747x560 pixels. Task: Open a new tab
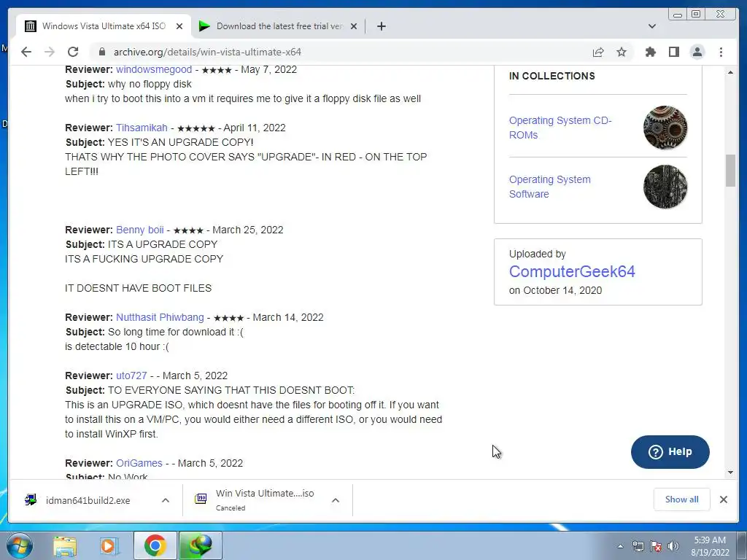(381, 26)
